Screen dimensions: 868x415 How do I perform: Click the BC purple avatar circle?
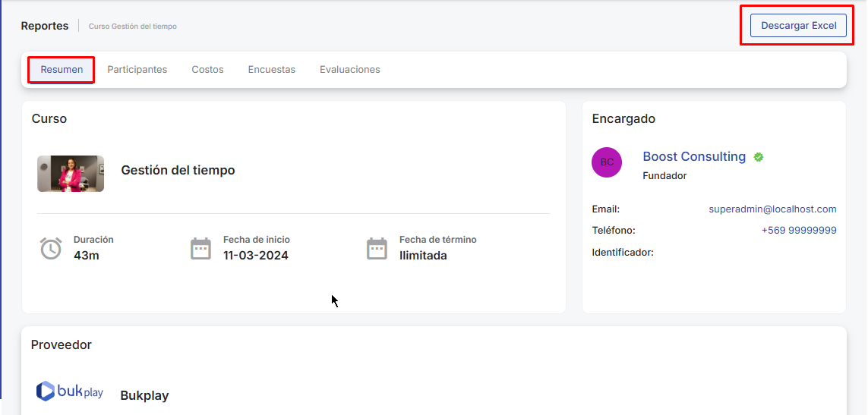click(607, 162)
